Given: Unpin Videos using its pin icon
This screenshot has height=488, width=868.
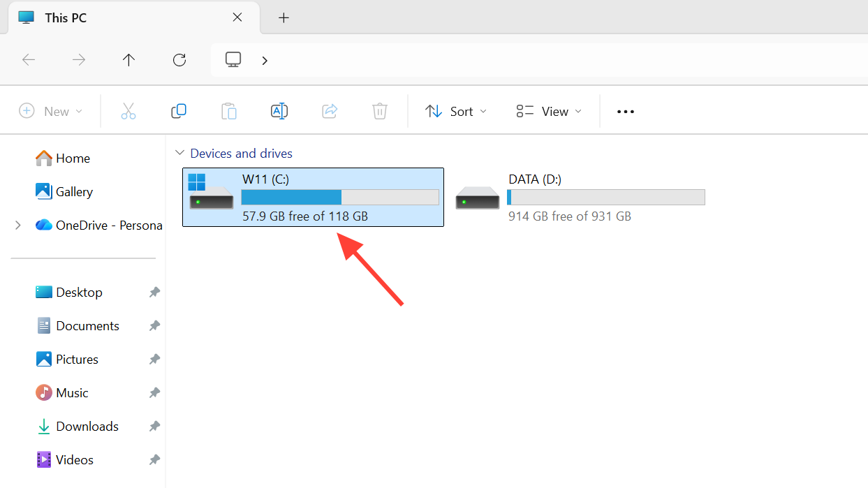Looking at the screenshot, I should (x=154, y=460).
